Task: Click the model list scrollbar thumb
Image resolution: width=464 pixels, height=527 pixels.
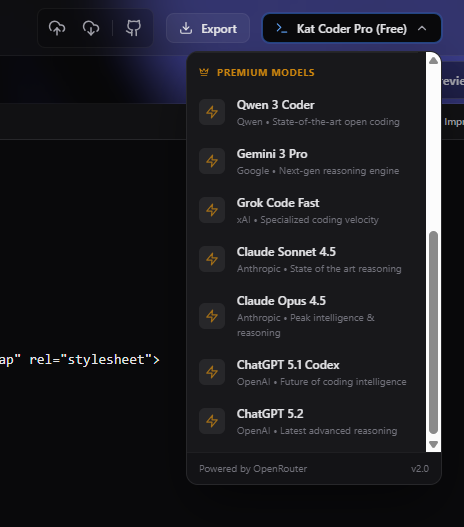Action: (433, 332)
